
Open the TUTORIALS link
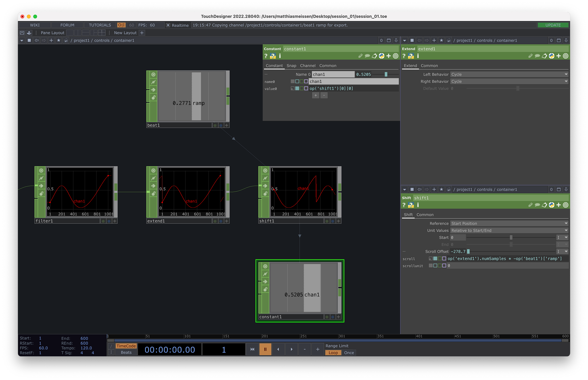point(100,25)
